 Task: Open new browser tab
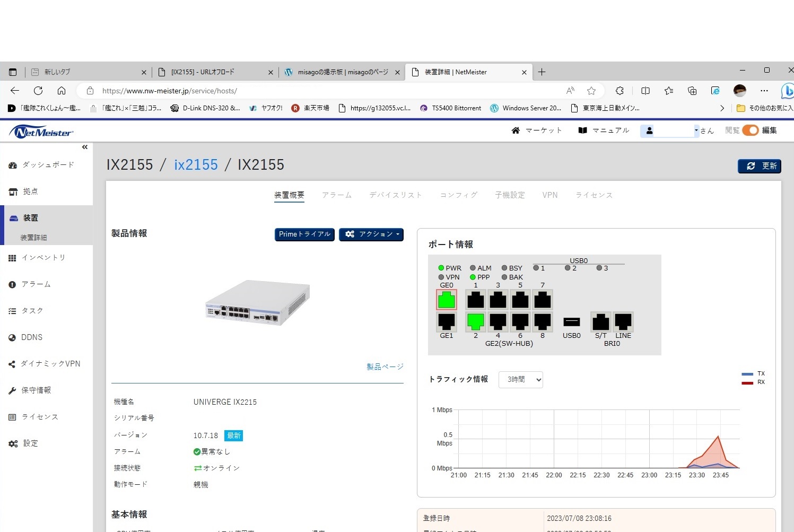click(x=542, y=72)
